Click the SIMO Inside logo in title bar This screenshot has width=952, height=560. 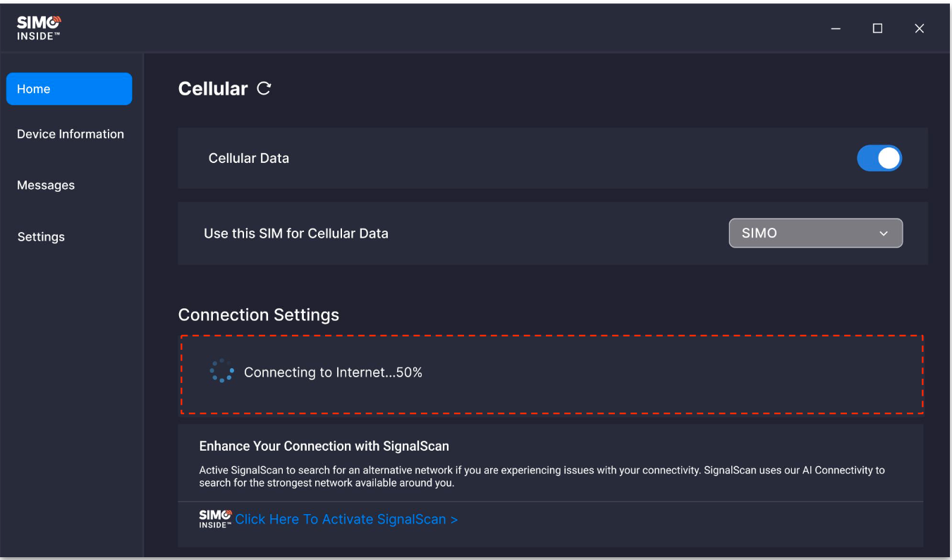click(x=39, y=28)
